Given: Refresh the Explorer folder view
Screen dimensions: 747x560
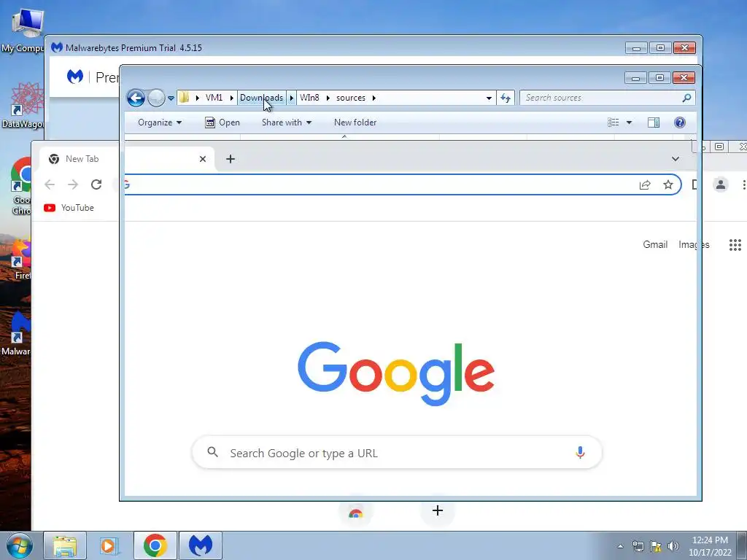Looking at the screenshot, I should coord(506,98).
